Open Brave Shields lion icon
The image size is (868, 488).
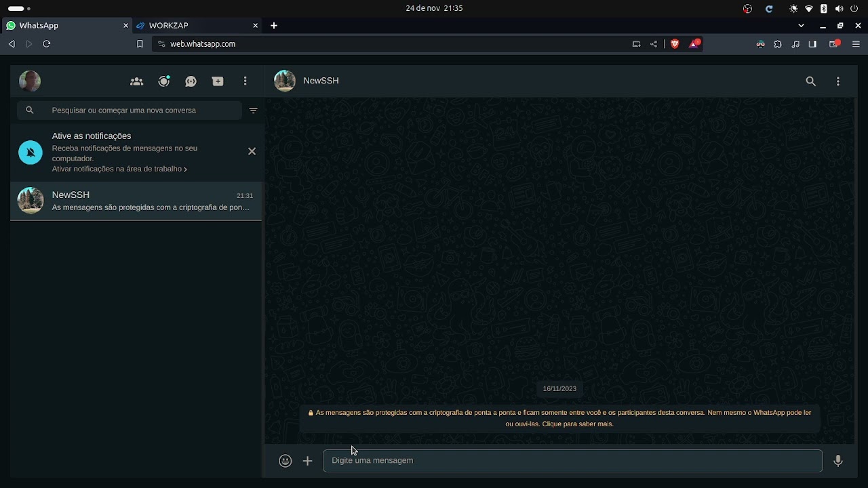[x=675, y=43]
